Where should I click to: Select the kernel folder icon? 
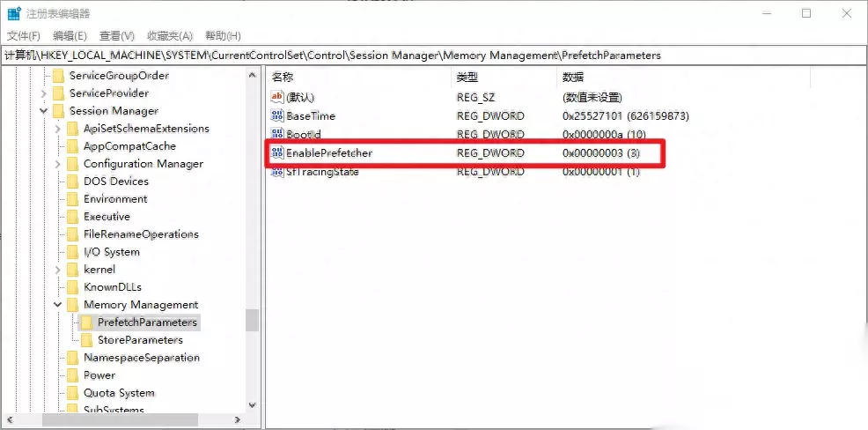click(72, 270)
